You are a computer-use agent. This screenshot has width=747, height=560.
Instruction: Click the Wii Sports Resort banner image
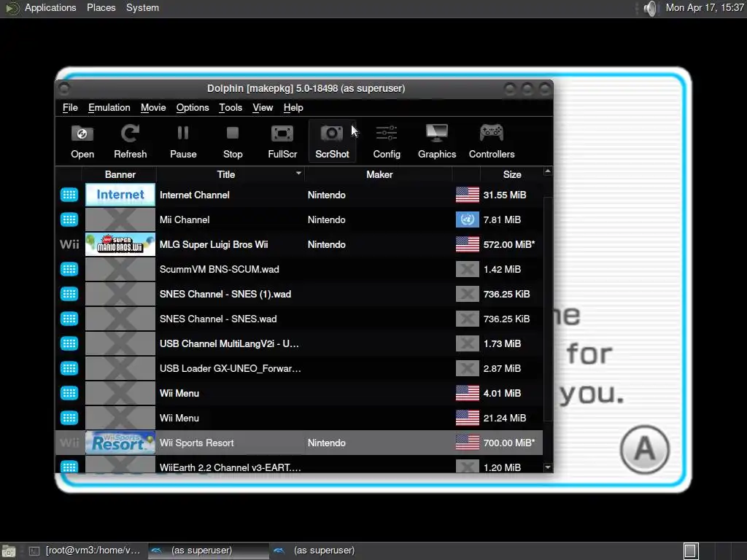pos(120,443)
